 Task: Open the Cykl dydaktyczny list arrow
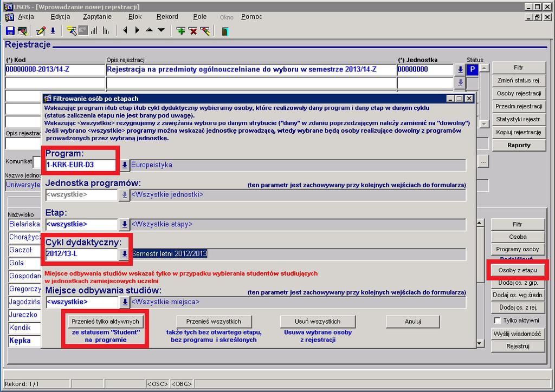point(124,254)
